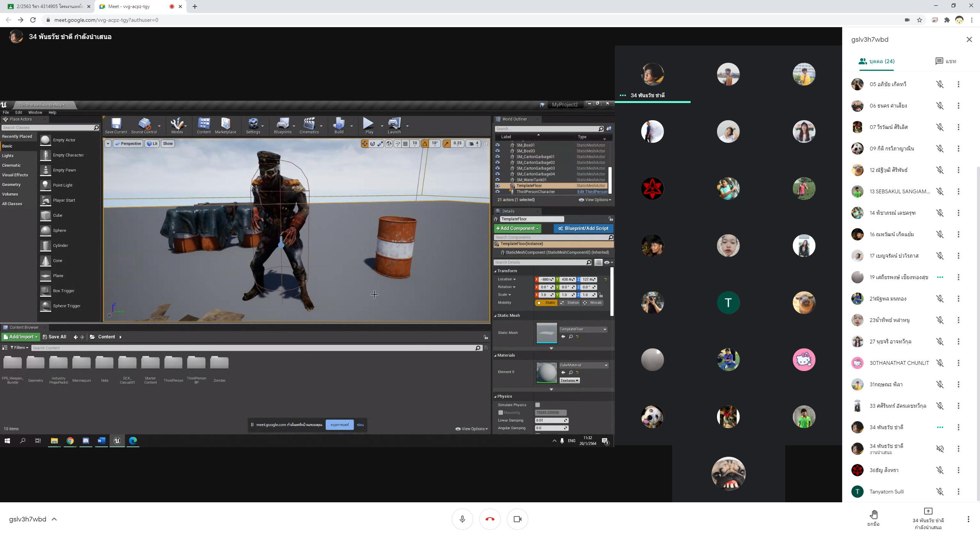Click Save Current toolbar icon in Unreal

coord(116,126)
